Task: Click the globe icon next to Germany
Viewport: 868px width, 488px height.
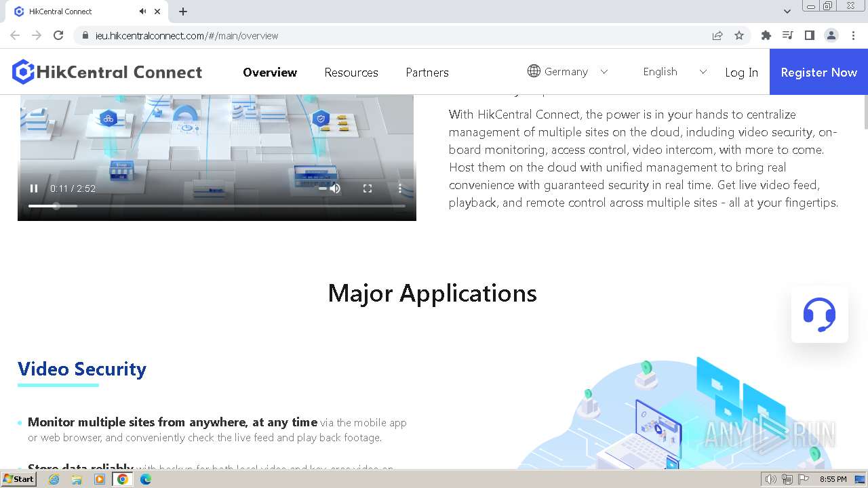Action: 534,71
